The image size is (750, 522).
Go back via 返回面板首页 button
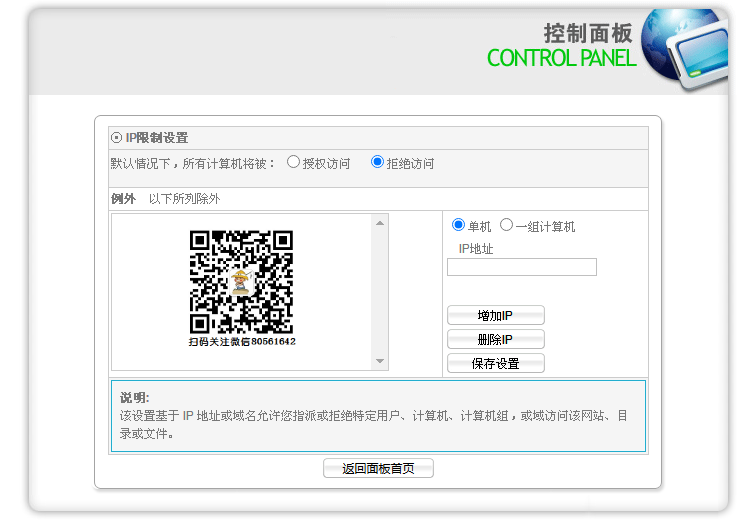[378, 468]
